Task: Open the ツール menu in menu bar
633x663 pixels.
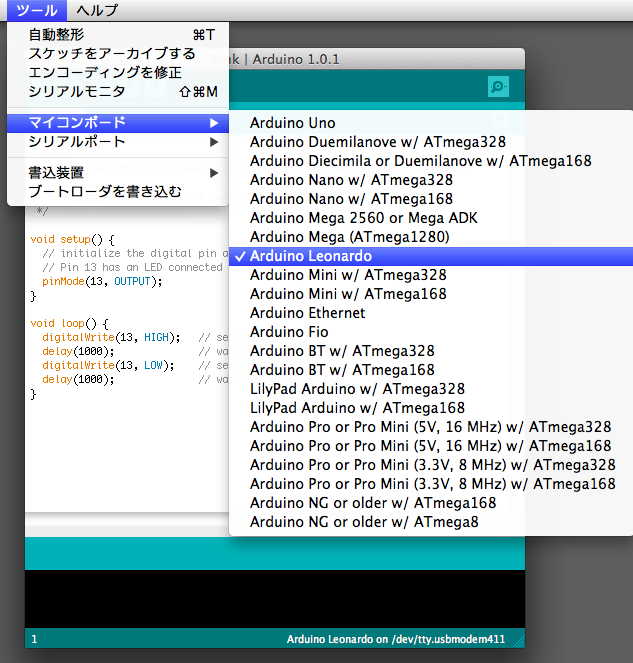Action: coord(37,10)
